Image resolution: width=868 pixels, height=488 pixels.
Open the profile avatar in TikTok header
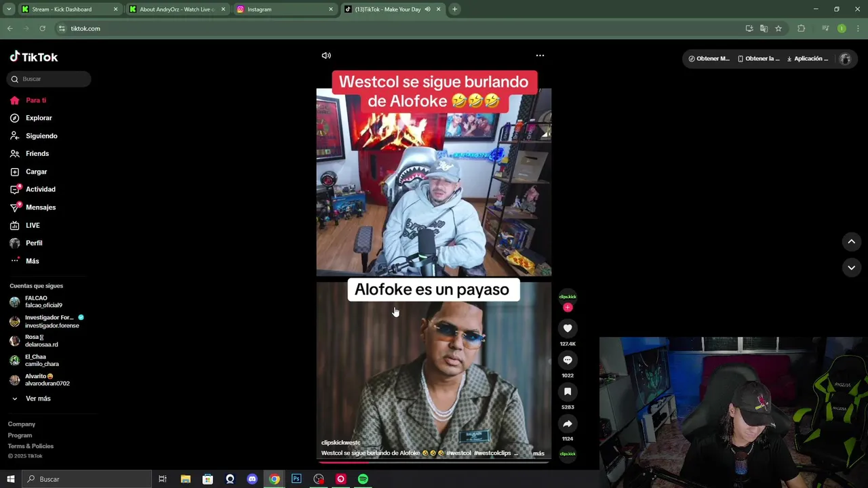coord(845,59)
